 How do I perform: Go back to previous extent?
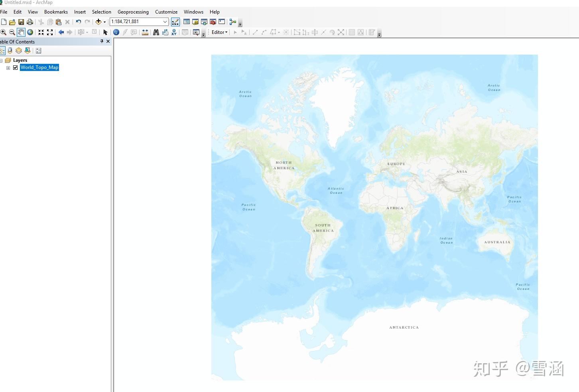point(61,32)
